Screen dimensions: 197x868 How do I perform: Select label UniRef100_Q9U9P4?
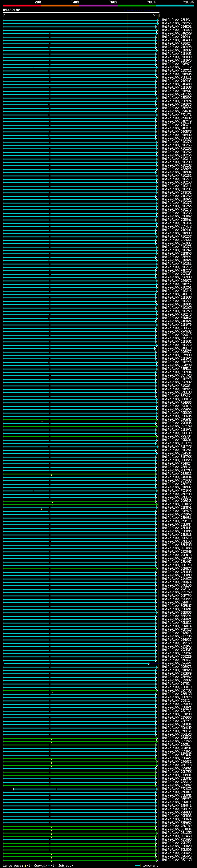coord(176,101)
